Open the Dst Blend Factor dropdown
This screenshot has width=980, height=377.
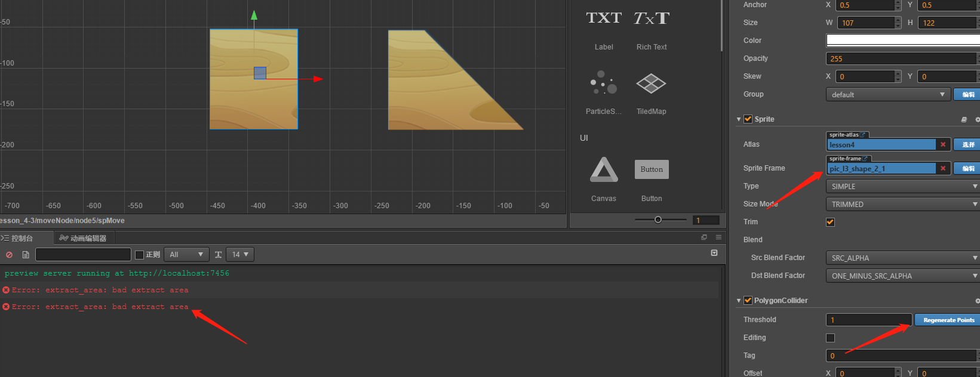[x=903, y=276]
